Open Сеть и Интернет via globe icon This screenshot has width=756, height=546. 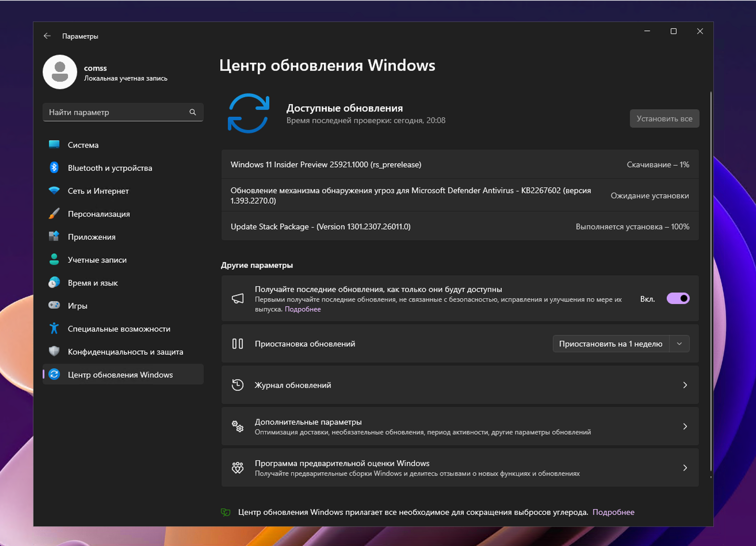[54, 191]
